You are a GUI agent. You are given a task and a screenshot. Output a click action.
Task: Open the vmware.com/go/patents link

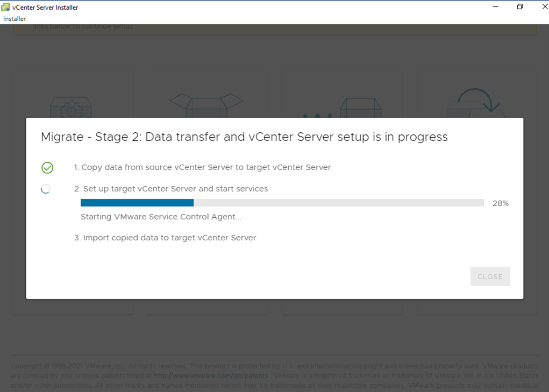[211, 375]
